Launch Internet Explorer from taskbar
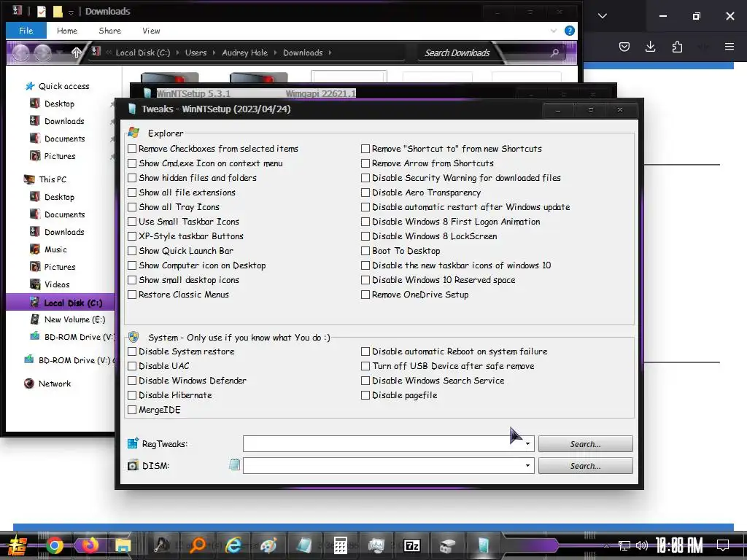747x560 pixels. 233,545
